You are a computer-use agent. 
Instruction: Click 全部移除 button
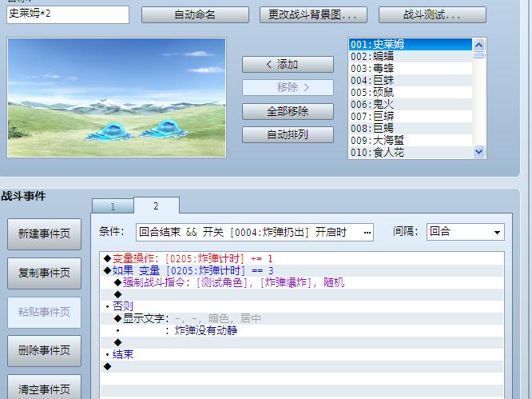288,111
